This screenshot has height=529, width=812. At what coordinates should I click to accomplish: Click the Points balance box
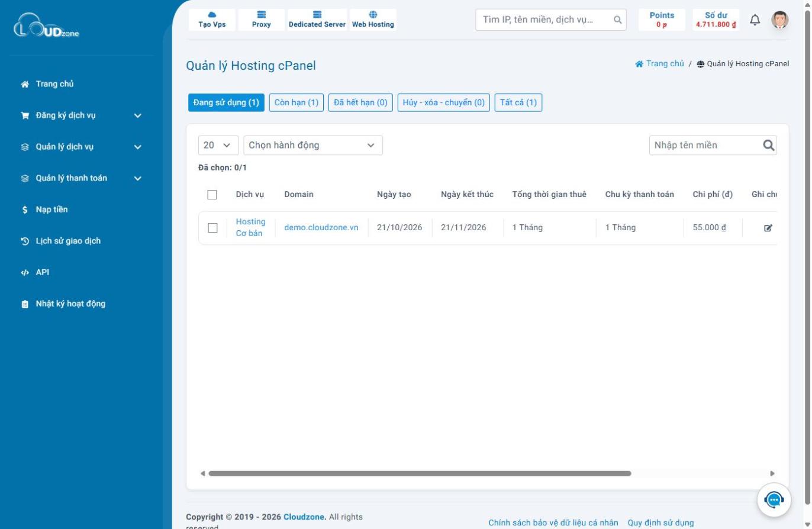[x=662, y=20]
